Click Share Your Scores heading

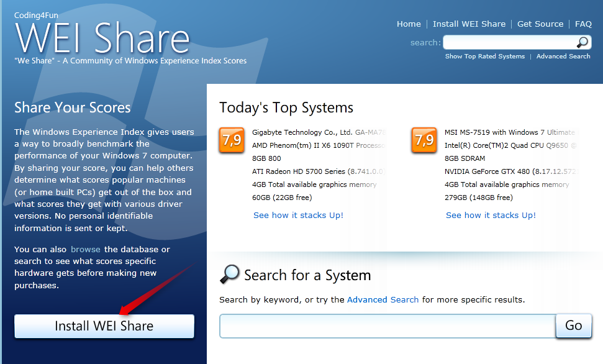[72, 107]
